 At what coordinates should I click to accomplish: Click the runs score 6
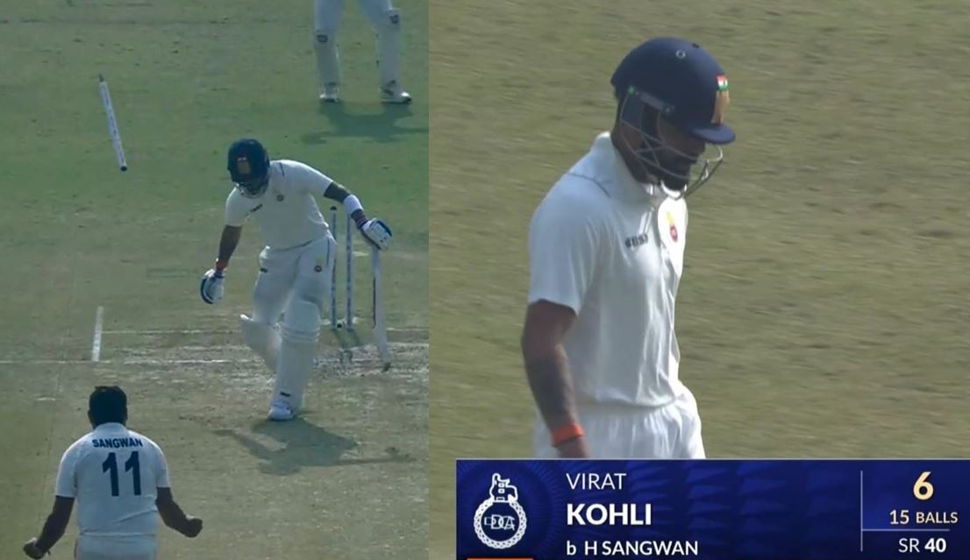923,486
